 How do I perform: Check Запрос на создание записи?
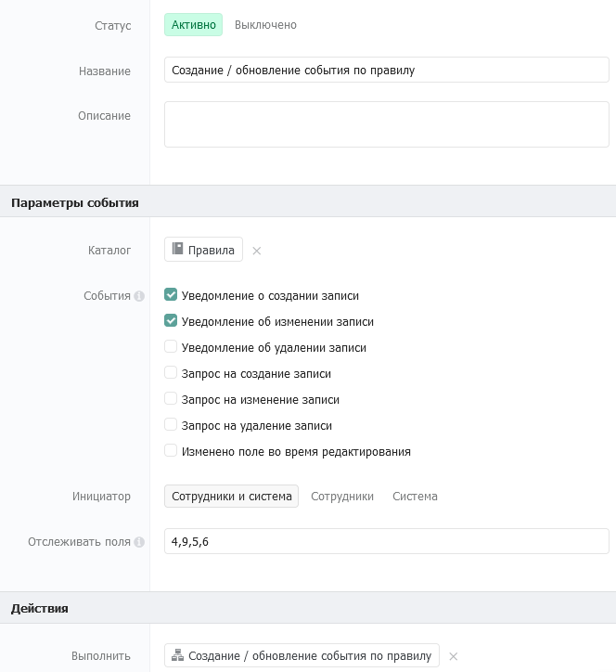171,373
